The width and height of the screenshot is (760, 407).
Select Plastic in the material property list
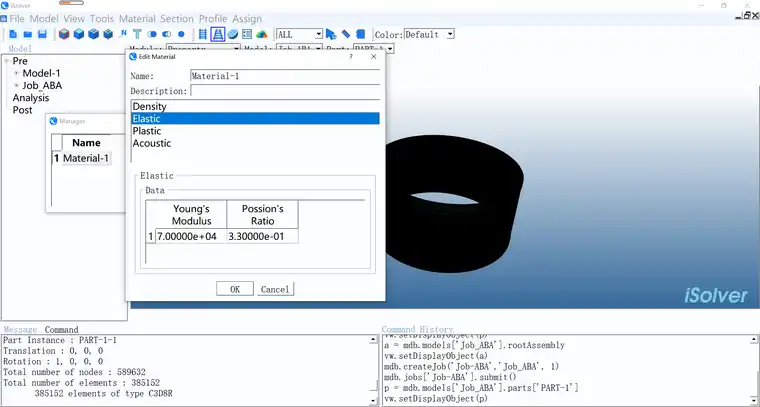click(x=147, y=131)
